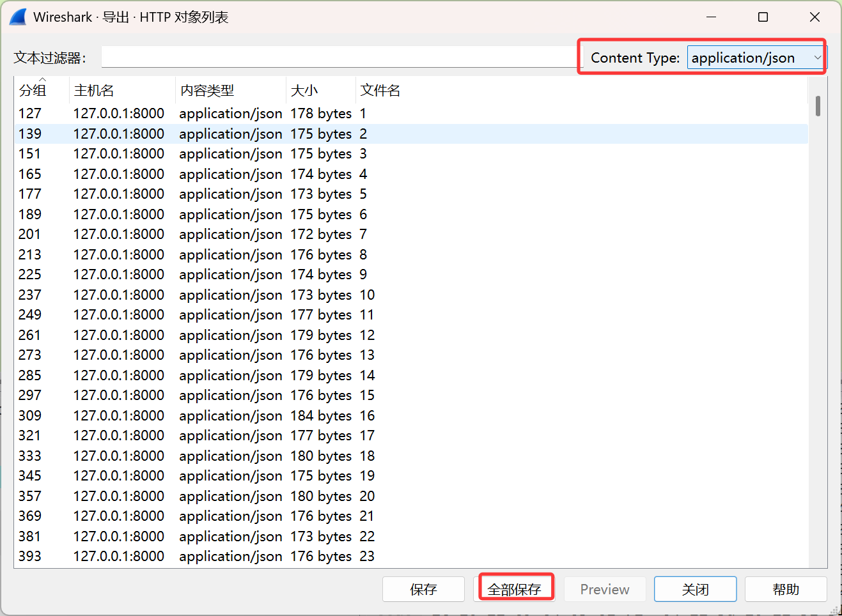Select the row with packet 201

[x=411, y=235]
